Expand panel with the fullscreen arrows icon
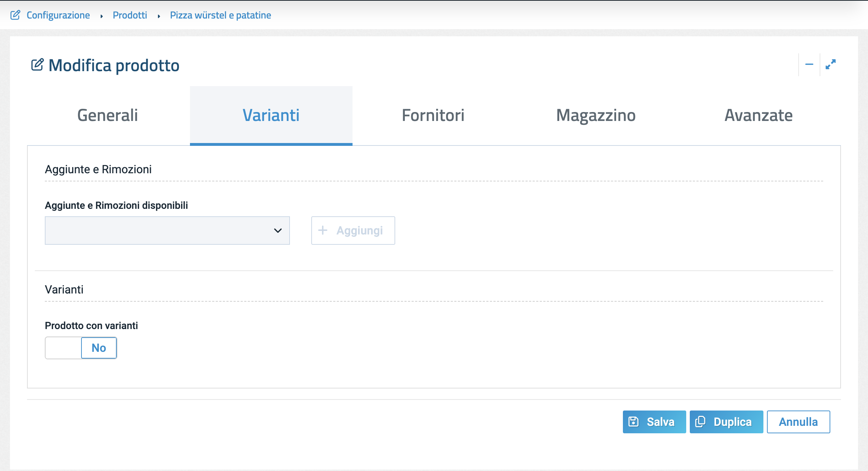This screenshot has height=471, width=868. [x=830, y=64]
